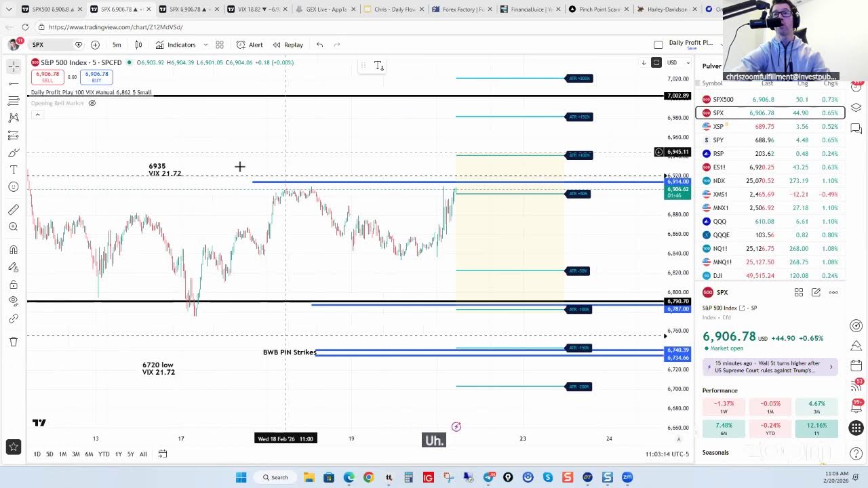This screenshot has width=868, height=488.
Task: Expand the Indicators favorites dropdown arrow
Action: [x=205, y=45]
